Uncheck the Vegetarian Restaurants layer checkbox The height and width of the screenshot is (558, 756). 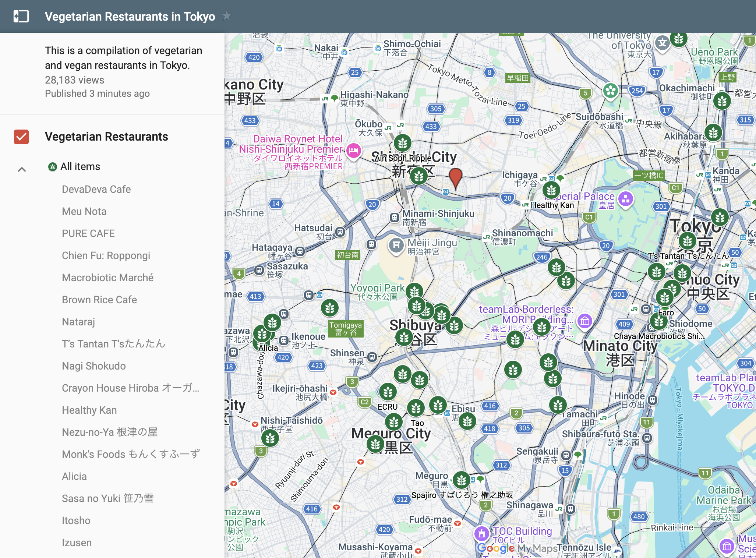click(21, 137)
